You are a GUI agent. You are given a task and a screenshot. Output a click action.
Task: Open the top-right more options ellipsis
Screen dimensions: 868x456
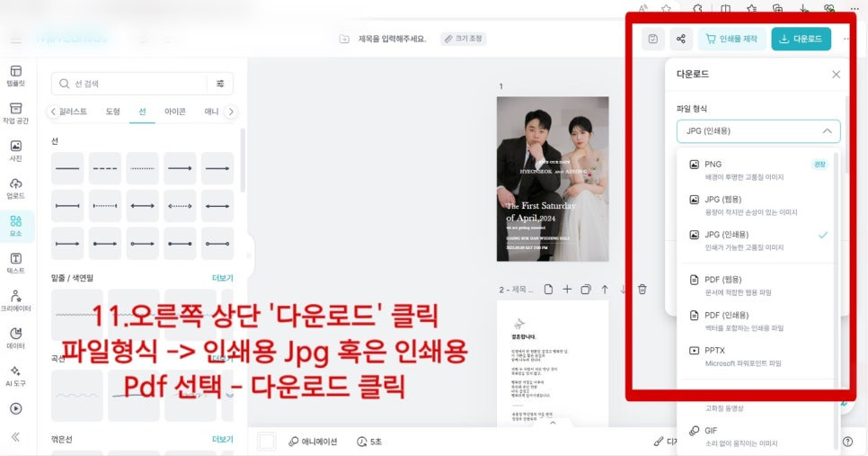(x=846, y=39)
